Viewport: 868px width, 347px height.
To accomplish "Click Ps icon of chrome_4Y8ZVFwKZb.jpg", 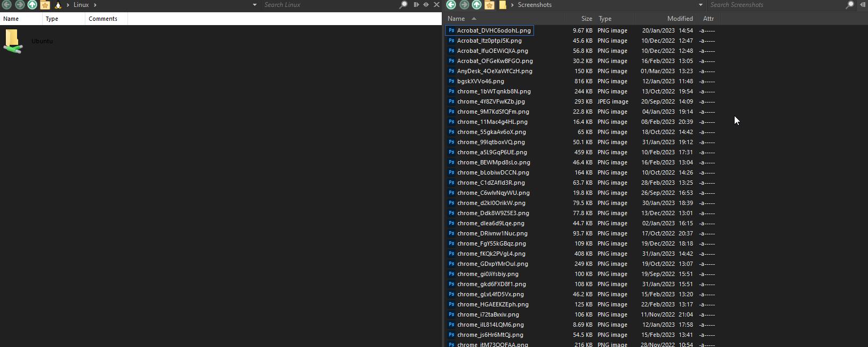I will click(x=451, y=101).
